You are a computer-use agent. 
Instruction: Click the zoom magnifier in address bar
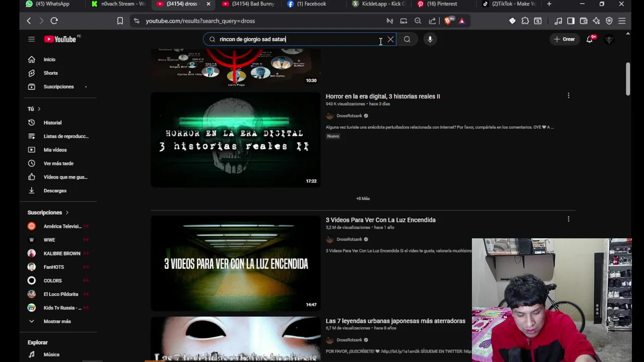click(x=418, y=21)
